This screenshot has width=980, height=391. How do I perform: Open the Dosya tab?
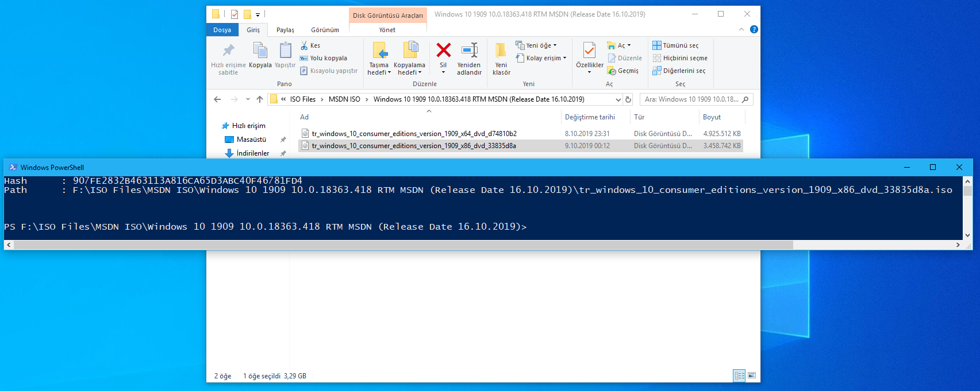pos(222,30)
